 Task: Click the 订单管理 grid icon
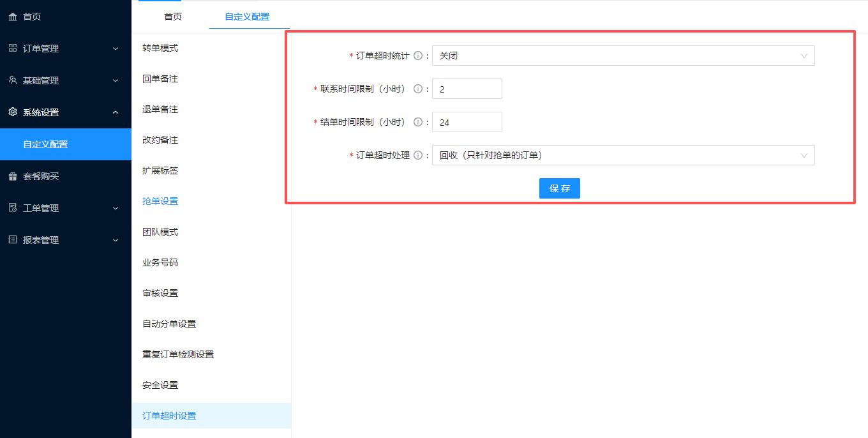[x=13, y=49]
